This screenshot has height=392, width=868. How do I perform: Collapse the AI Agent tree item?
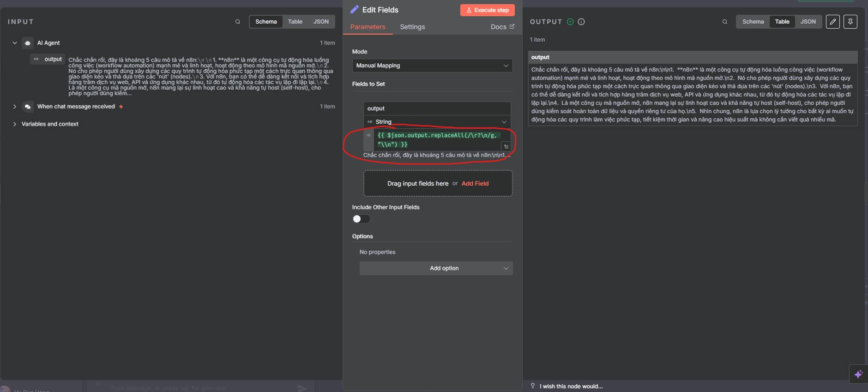(15, 43)
